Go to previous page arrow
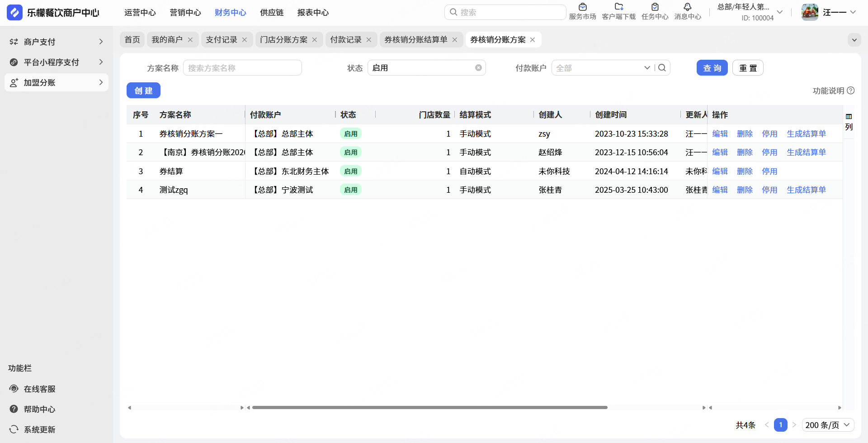This screenshot has height=443, width=868. [767, 425]
